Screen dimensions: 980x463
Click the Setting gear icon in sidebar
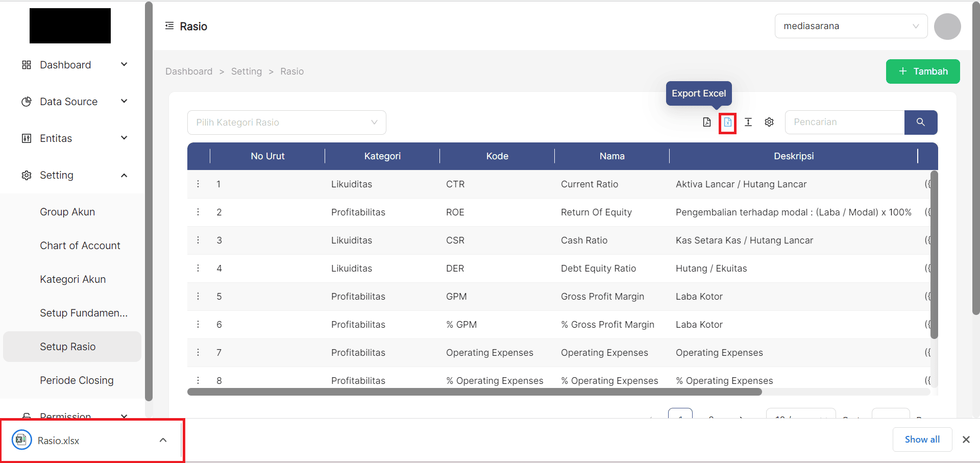click(x=26, y=175)
